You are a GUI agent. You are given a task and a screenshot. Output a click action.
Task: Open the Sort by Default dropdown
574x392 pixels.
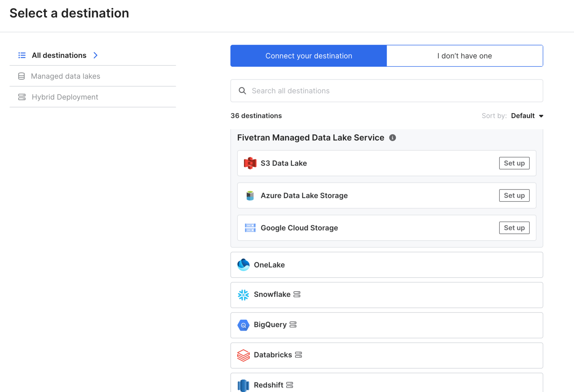(x=527, y=116)
